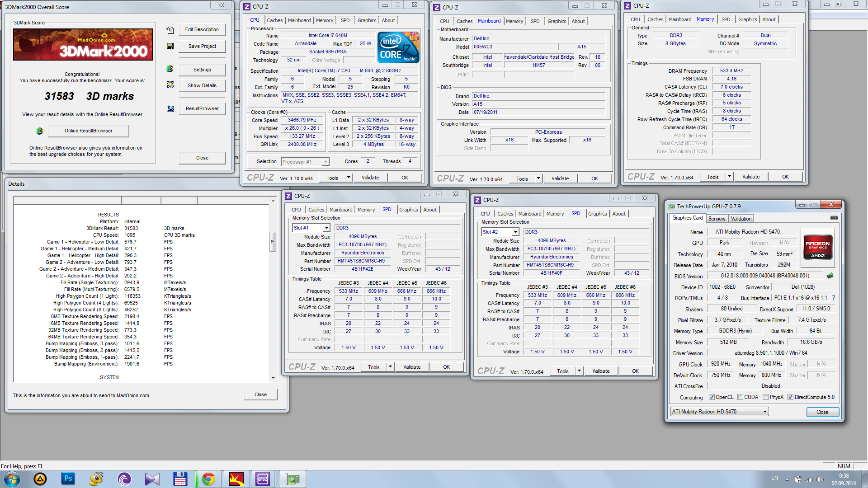Expand Tools dropdown arrow in Mainboard window
Image resolution: width=868 pixels, height=488 pixels.
tap(538, 179)
